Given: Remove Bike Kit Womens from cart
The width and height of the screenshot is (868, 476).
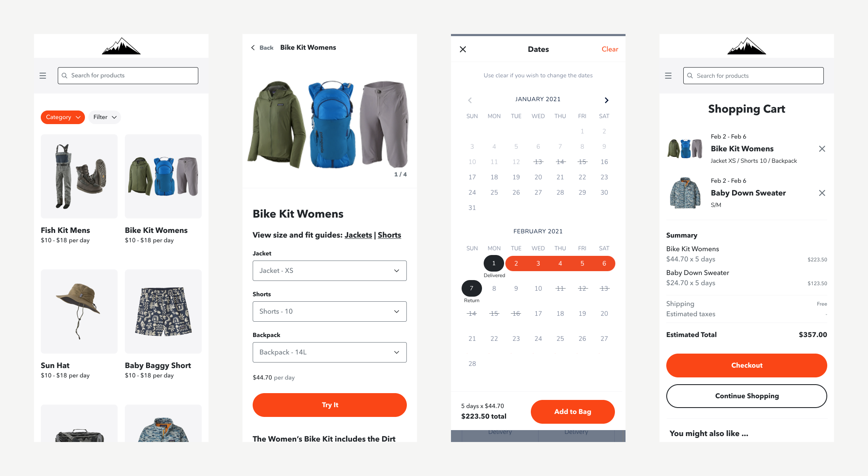Looking at the screenshot, I should coord(821,149).
